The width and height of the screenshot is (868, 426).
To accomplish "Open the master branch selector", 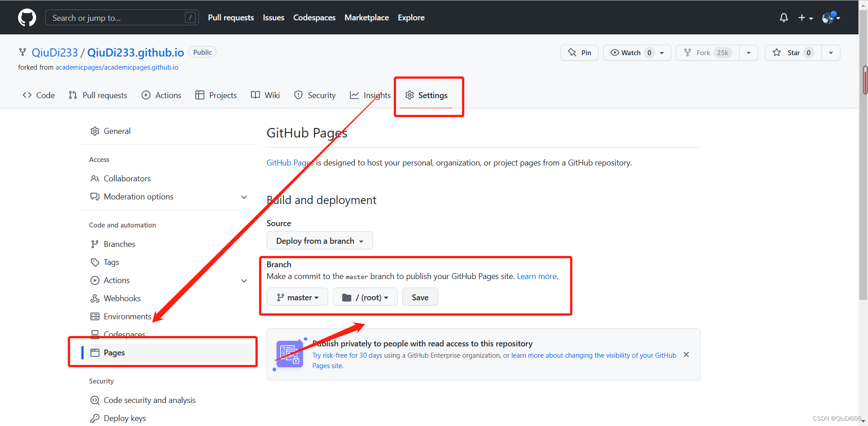I will pyautogui.click(x=297, y=297).
